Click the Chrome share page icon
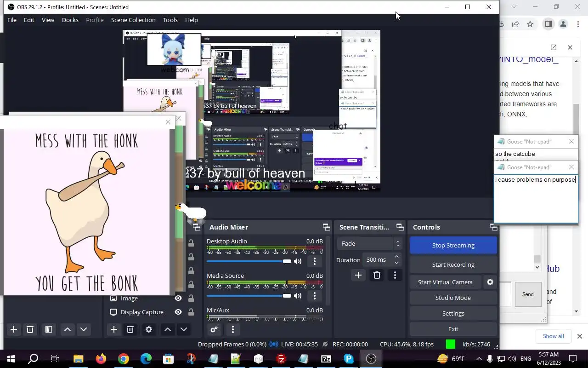Screen dimensions: 588x368 (515, 24)
